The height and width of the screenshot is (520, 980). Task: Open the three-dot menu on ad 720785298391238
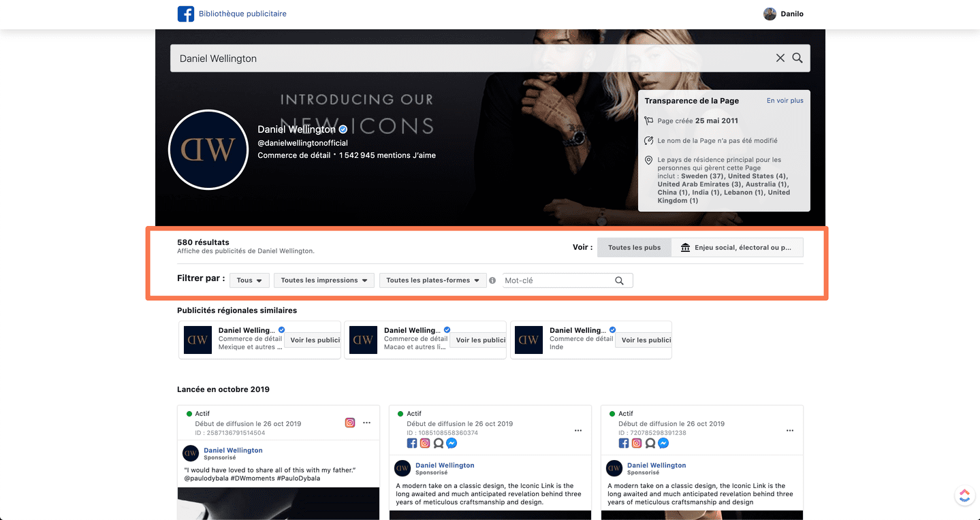790,430
